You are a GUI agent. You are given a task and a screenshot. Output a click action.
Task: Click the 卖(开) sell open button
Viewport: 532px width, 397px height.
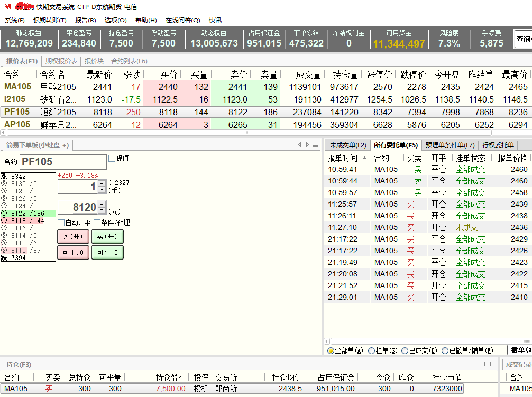(107, 236)
